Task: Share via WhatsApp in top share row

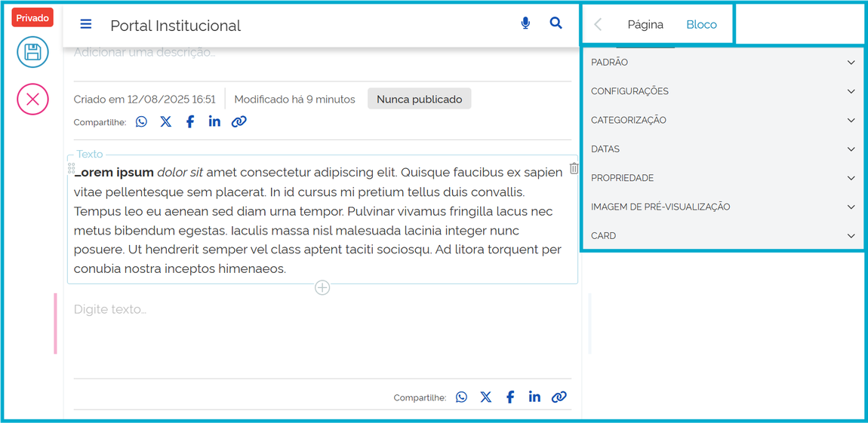Action: click(142, 121)
